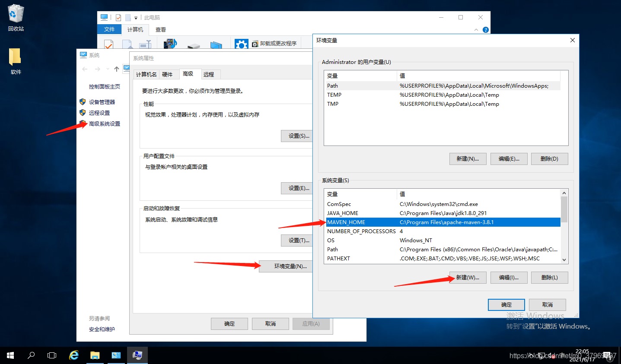Screen dimensions: 621x364
Task: Select the user TEMP variable row
Action: (443, 95)
